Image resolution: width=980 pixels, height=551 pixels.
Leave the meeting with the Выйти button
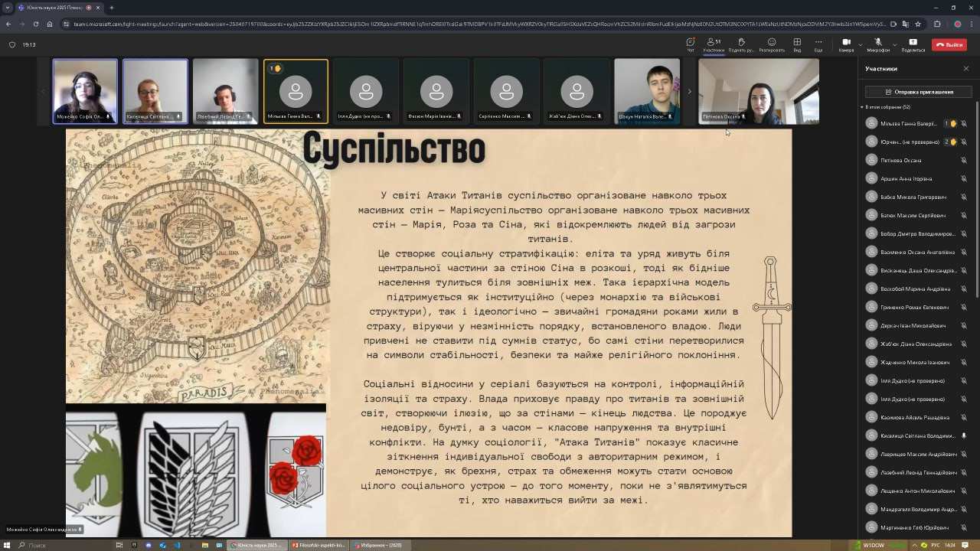[x=949, y=45]
